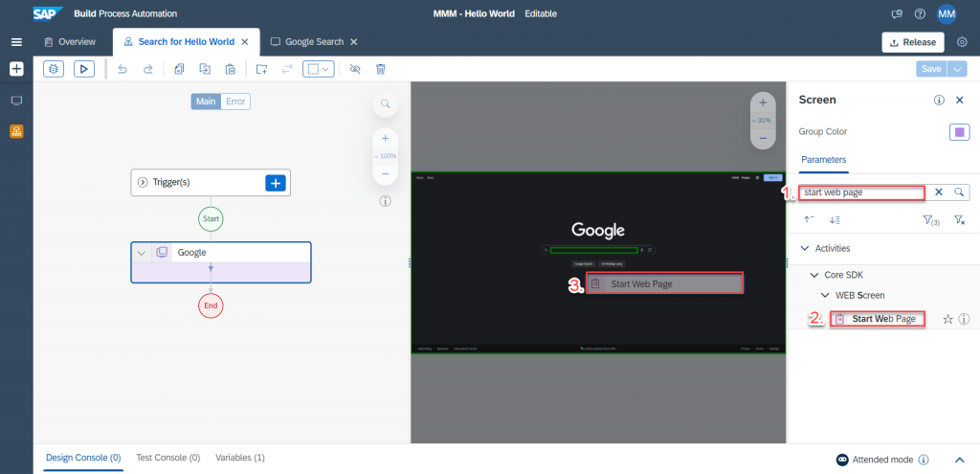Select the Start Web Page activity

(878, 319)
